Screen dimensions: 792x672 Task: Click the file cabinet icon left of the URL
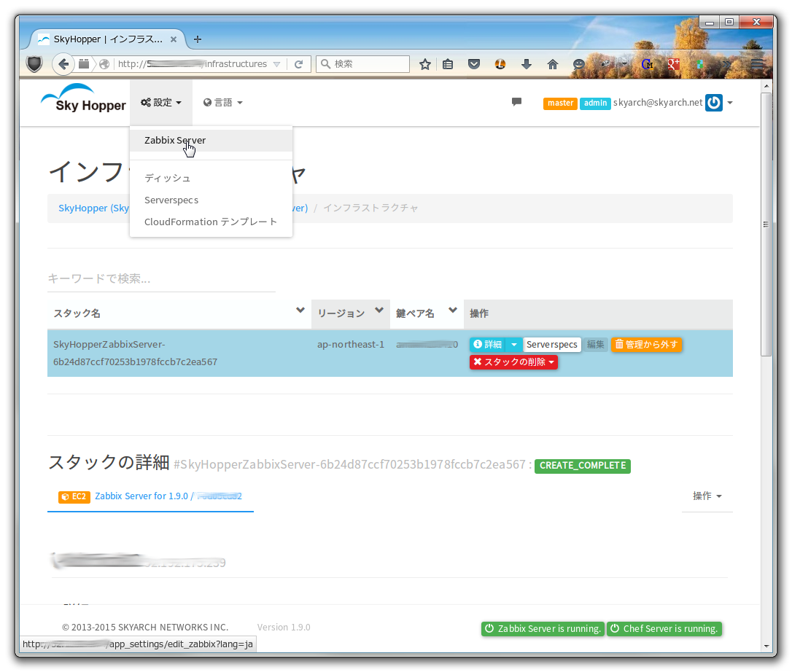point(84,64)
